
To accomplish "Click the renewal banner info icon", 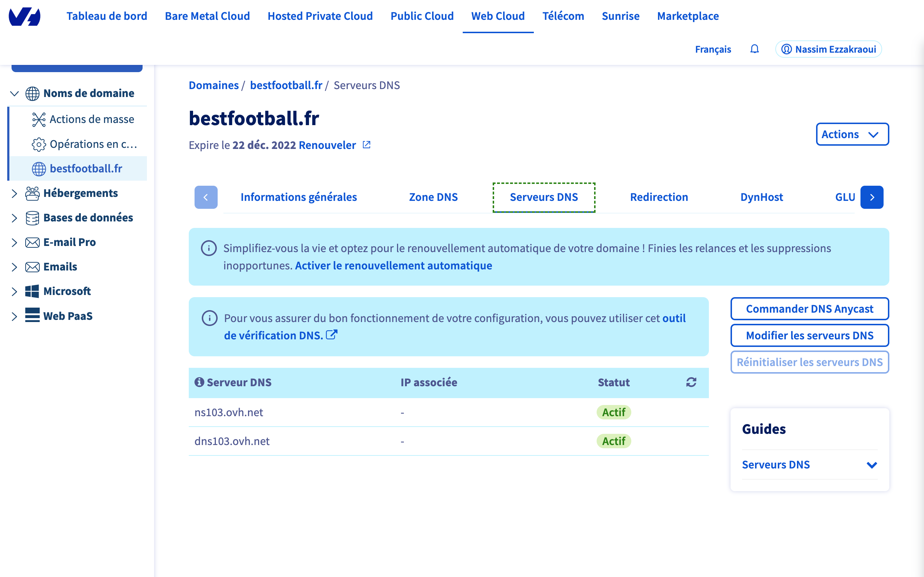I will click(209, 248).
